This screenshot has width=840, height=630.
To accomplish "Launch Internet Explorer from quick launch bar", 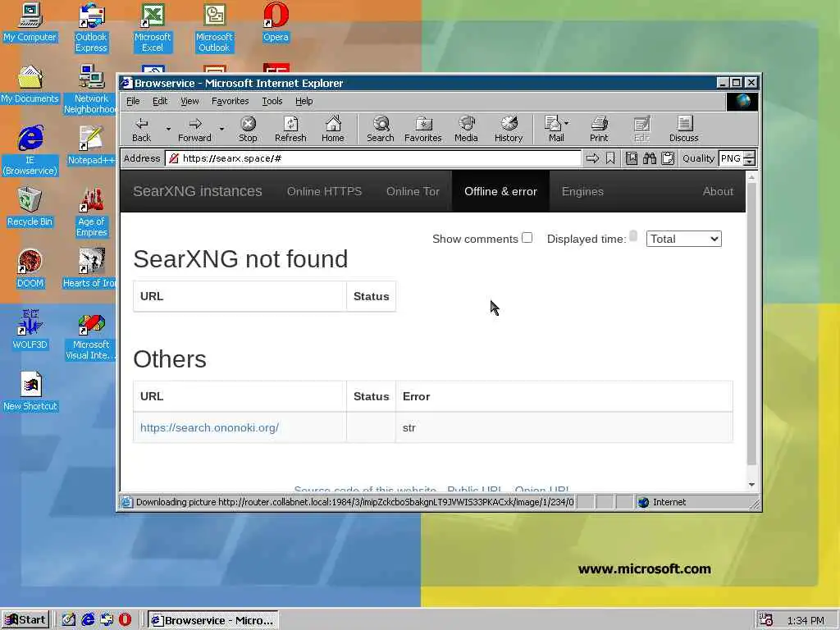I will (x=88, y=620).
